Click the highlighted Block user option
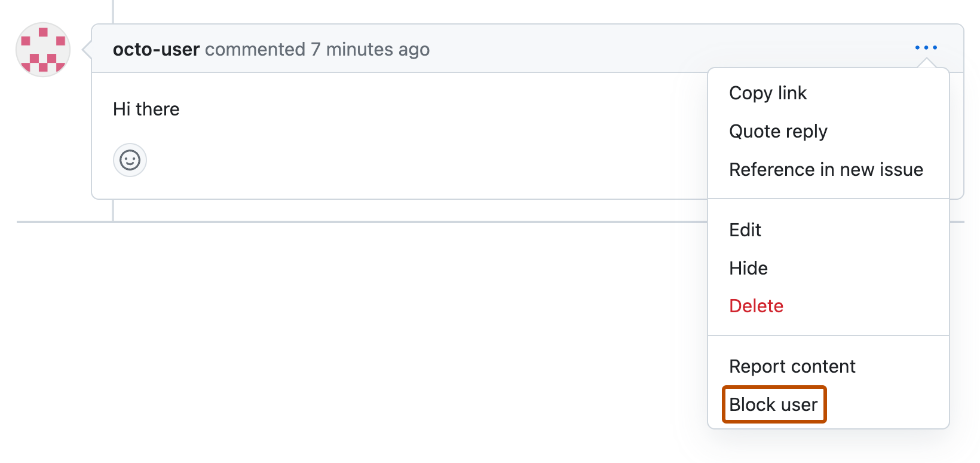This screenshot has height=463, width=980. click(774, 404)
